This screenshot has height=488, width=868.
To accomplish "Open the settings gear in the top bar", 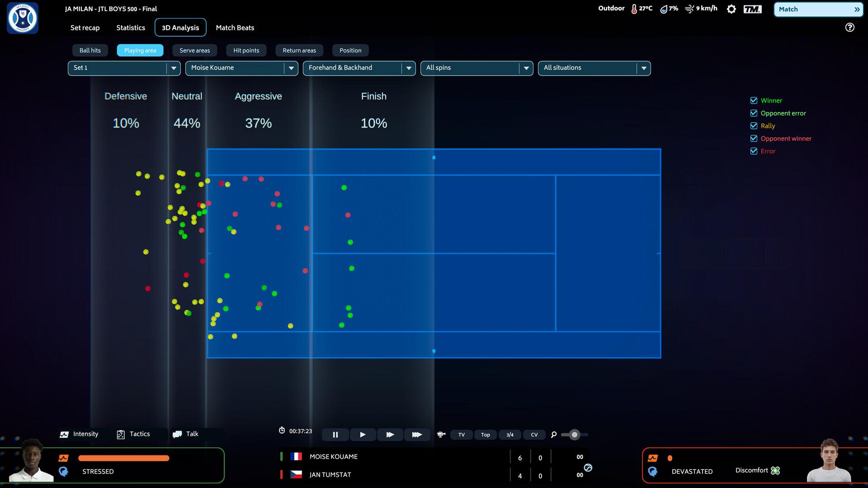I will pos(731,9).
